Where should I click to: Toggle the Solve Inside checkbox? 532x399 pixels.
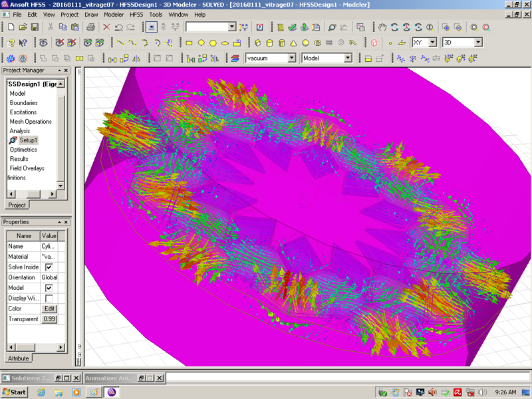click(x=49, y=267)
